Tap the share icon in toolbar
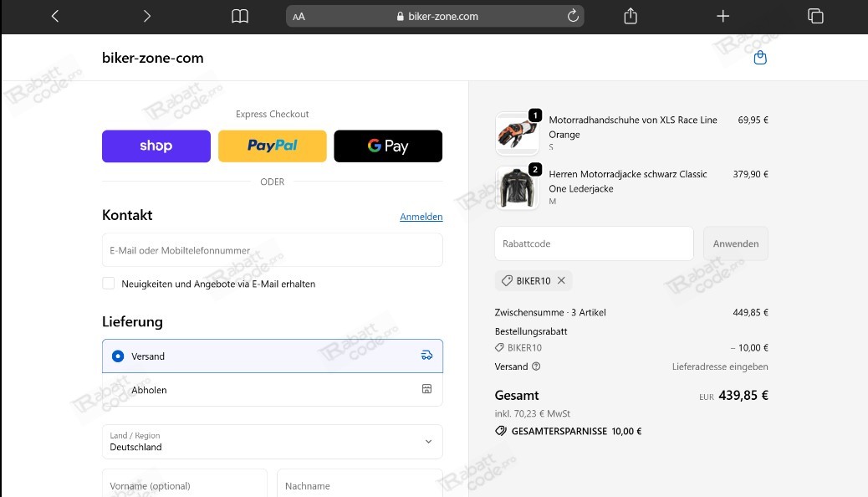Viewport: 868px width, 497px height. pyautogui.click(x=631, y=16)
